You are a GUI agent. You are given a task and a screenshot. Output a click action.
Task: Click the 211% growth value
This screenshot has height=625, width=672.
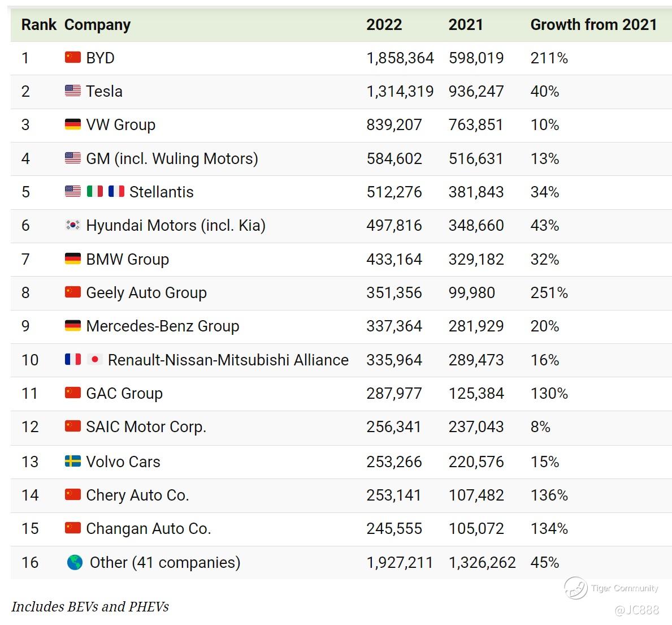pyautogui.click(x=549, y=58)
